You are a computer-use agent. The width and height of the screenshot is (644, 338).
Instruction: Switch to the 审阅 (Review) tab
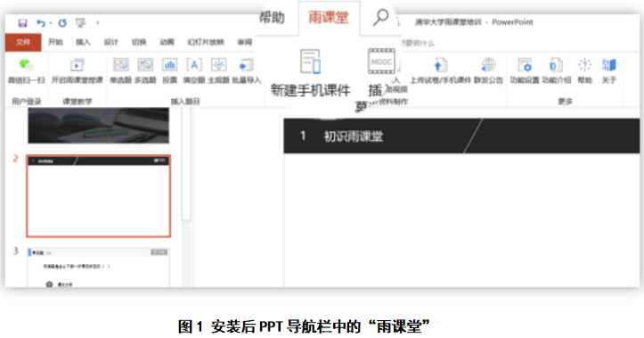(245, 42)
